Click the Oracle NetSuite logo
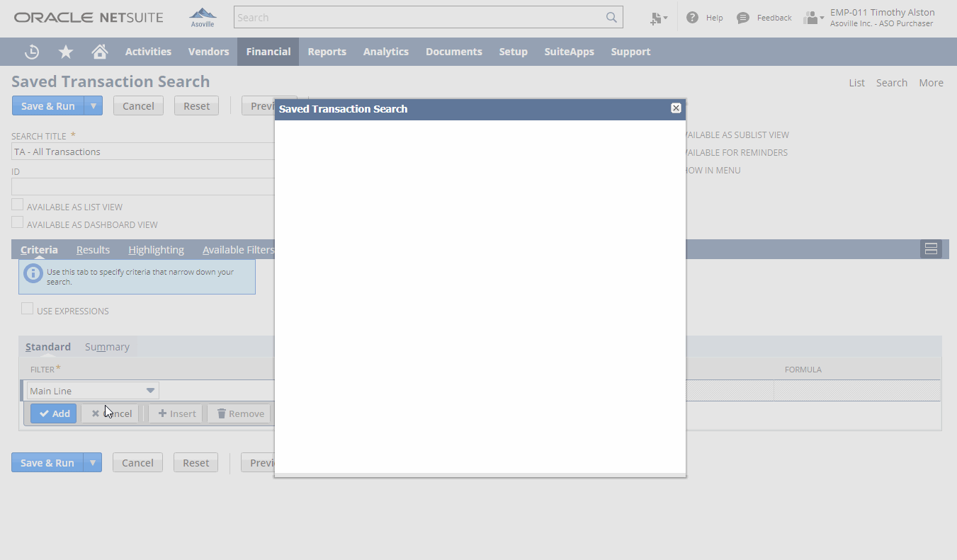Viewport: 957px width, 560px height. (89, 18)
